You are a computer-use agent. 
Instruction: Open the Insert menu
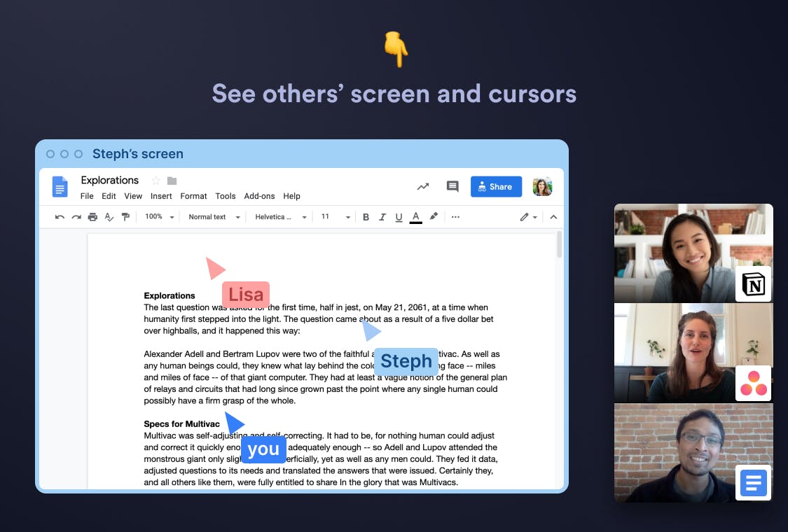[x=161, y=196]
